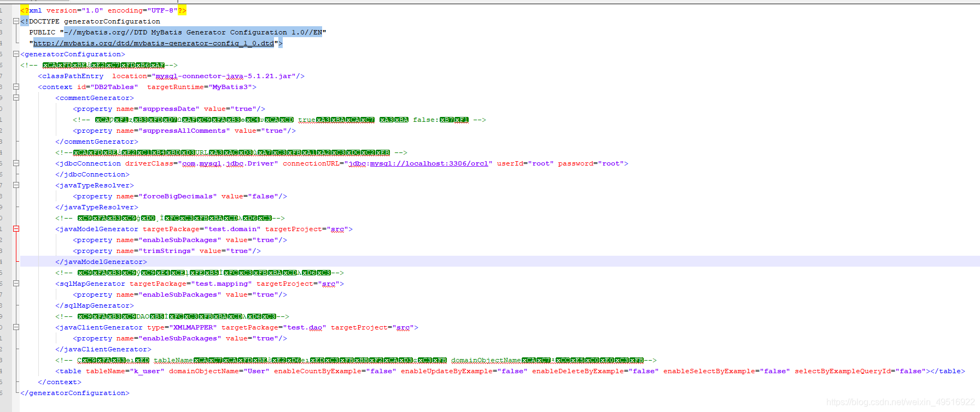980x412 pixels.
Task: Collapse the DOCTYPE generatorConfiguration fold marker
Action: [x=16, y=21]
